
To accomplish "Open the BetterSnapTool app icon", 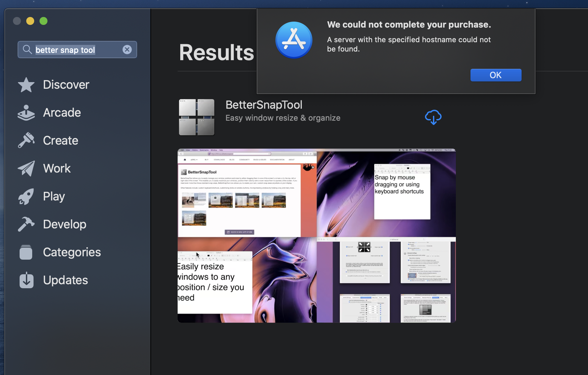I will pyautogui.click(x=197, y=117).
